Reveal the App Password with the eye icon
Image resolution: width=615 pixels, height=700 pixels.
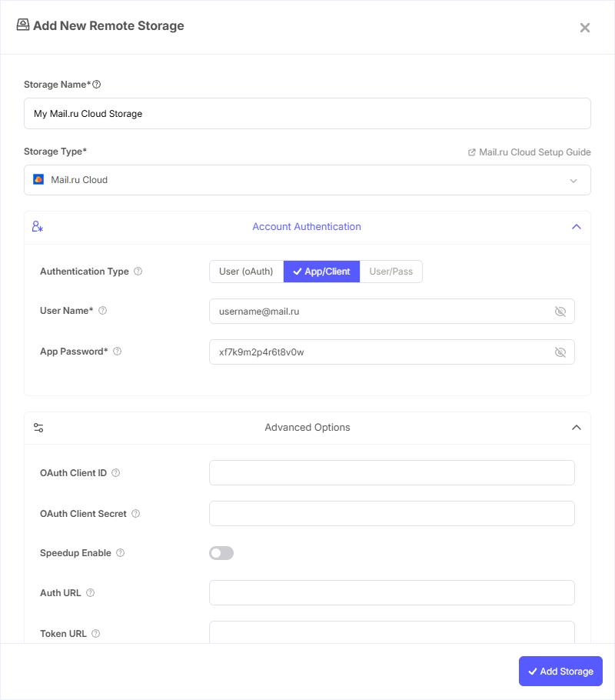pos(560,352)
